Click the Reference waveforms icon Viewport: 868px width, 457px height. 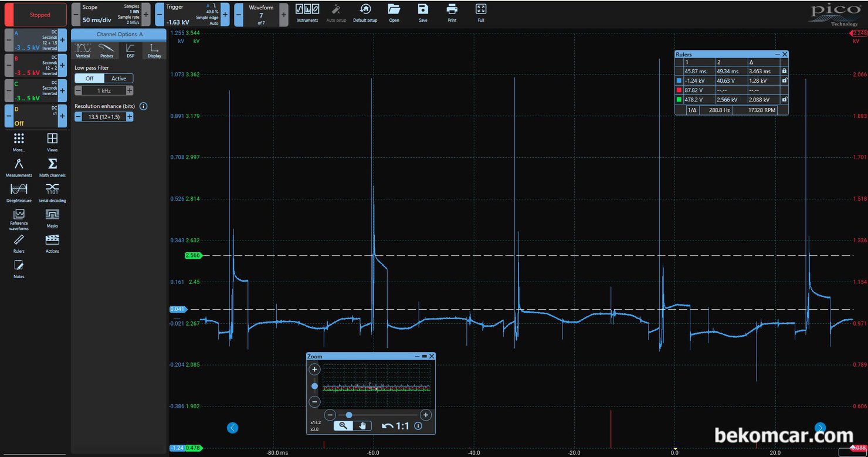tap(19, 217)
